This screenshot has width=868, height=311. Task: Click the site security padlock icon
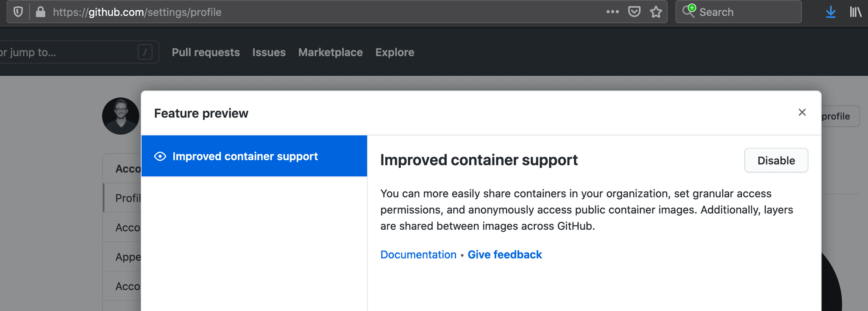pos(41,12)
